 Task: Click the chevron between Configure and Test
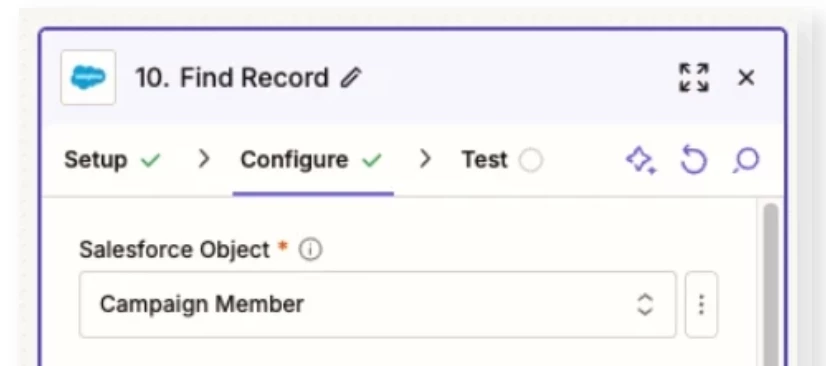click(x=425, y=160)
